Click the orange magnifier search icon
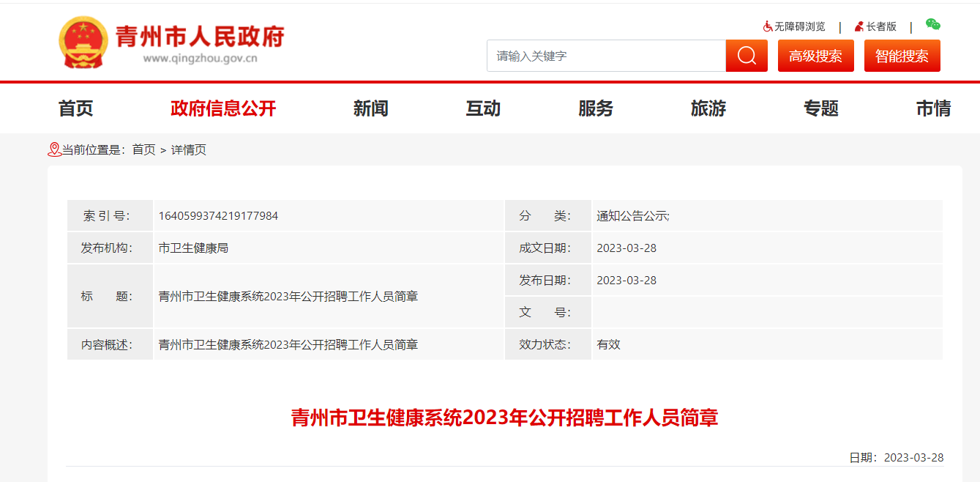This screenshot has width=980, height=482. (x=747, y=56)
